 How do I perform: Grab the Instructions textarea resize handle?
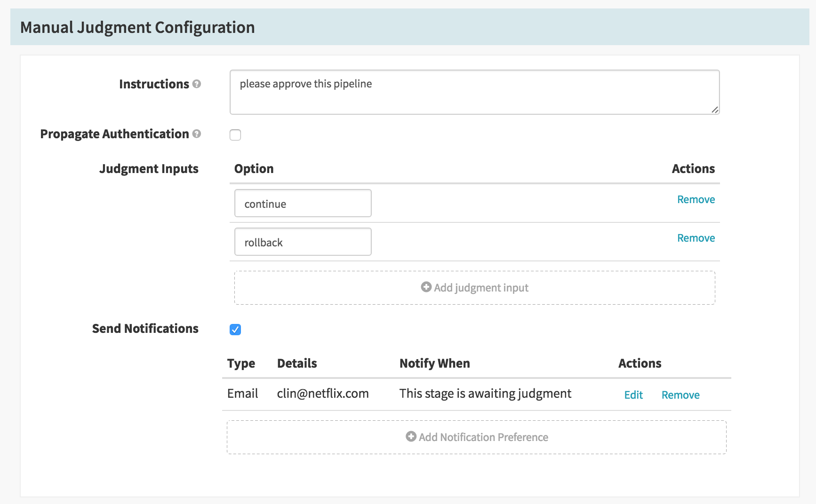(x=715, y=110)
